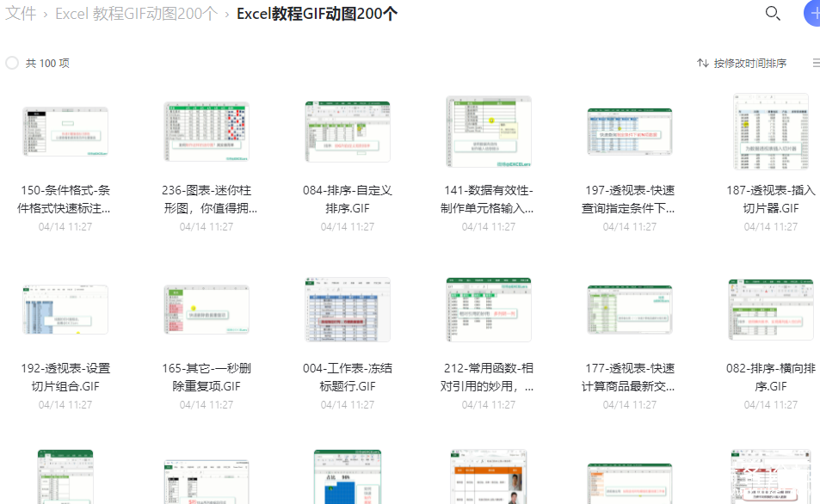Image resolution: width=820 pixels, height=504 pixels.
Task: Click 共 100 项 item count label
Action: pos(47,64)
